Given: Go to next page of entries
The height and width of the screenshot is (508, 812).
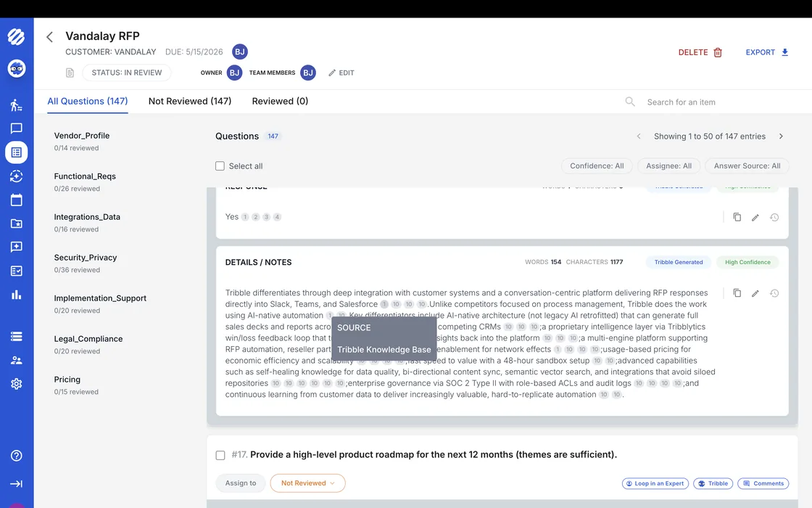Looking at the screenshot, I should coord(781,136).
